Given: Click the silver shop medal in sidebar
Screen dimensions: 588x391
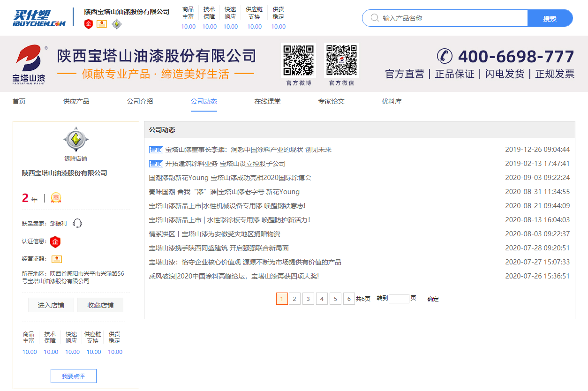Looking at the screenshot, I should 76,139.
